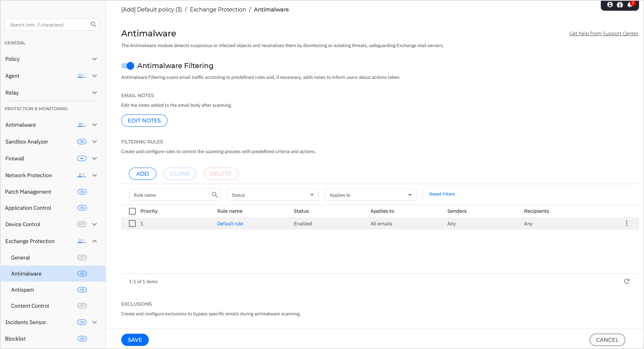Click the search icon in the Rule name filter
The width and height of the screenshot is (644, 349).
coord(215,194)
